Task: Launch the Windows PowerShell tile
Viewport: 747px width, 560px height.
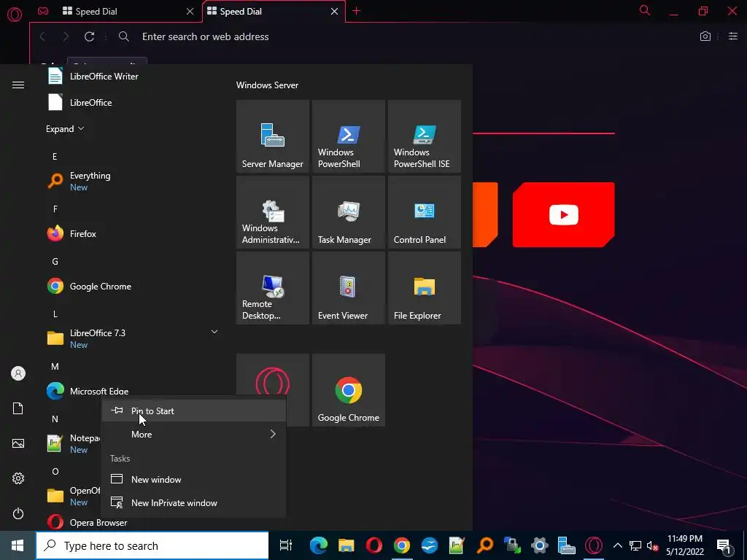Action: click(348, 136)
